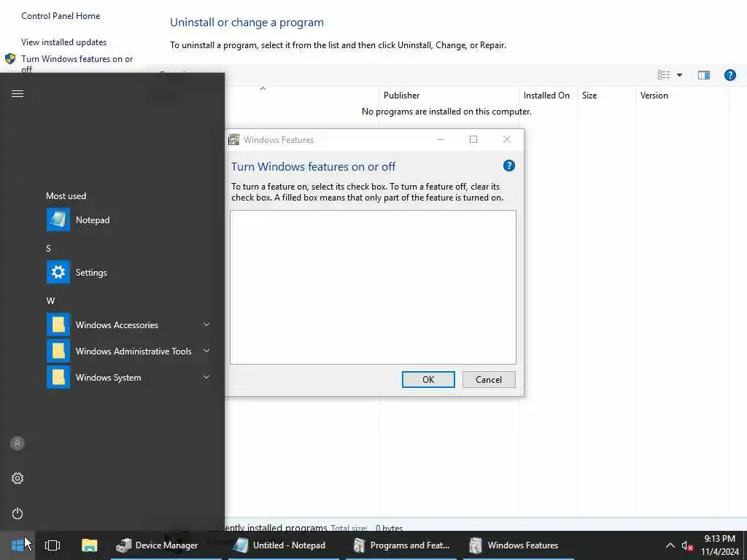Screen dimensions: 747x560
Task: Click the date 11/4/2024 in the taskbar
Action: click(x=720, y=552)
